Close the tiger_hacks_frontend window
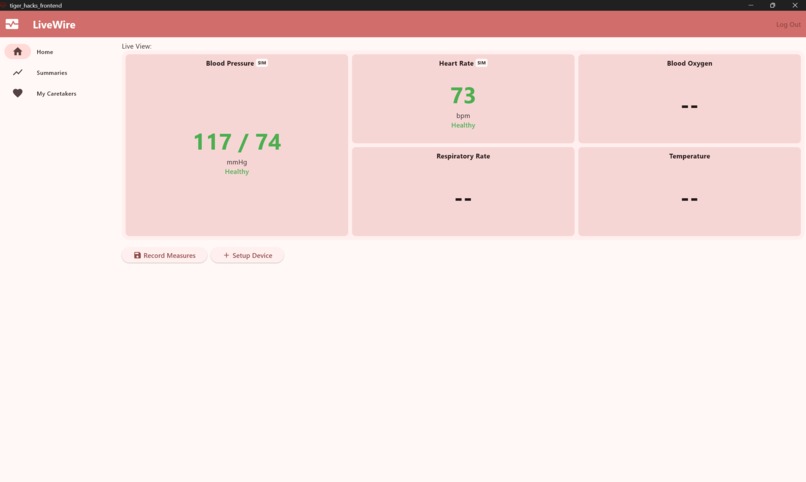The image size is (806, 482). coord(795,5)
